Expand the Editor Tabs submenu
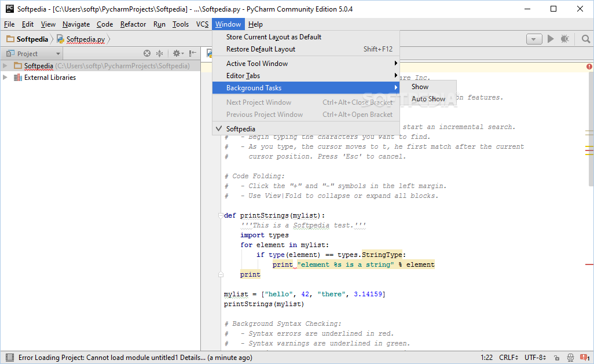 tap(306, 75)
